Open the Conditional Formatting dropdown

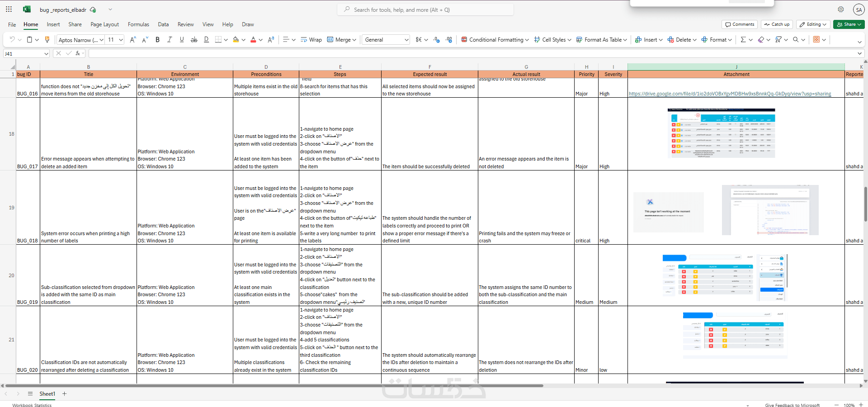tap(495, 40)
